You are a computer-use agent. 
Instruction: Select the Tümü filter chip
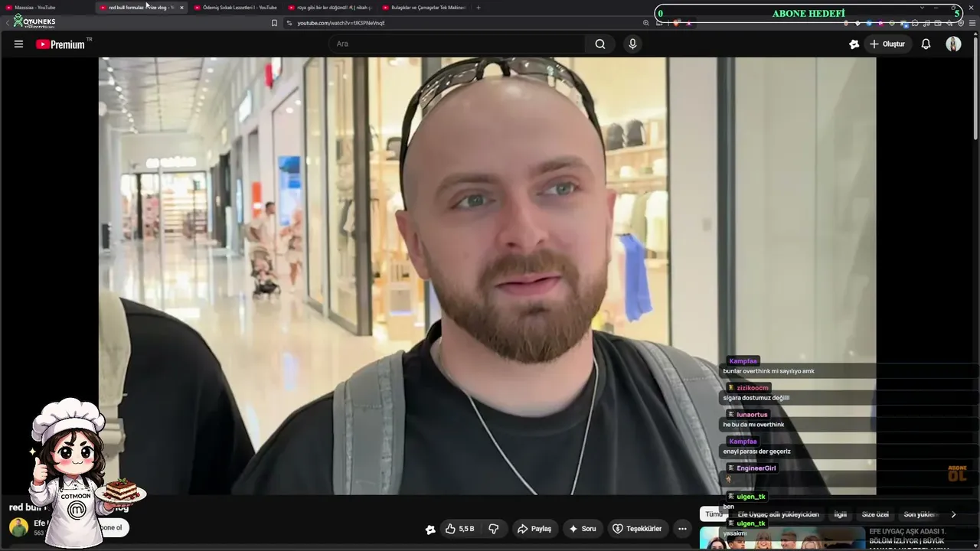pos(712,514)
